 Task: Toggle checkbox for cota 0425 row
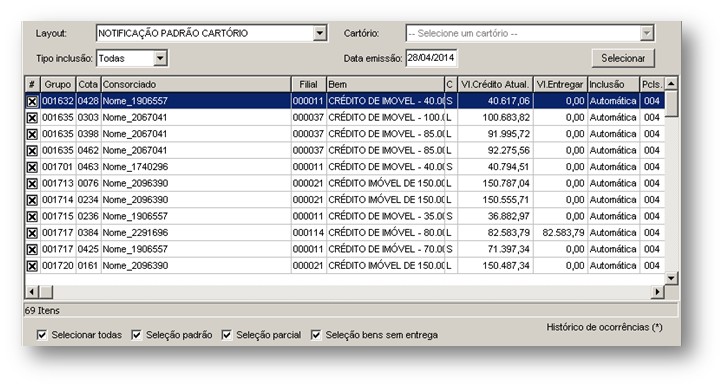pos(32,250)
